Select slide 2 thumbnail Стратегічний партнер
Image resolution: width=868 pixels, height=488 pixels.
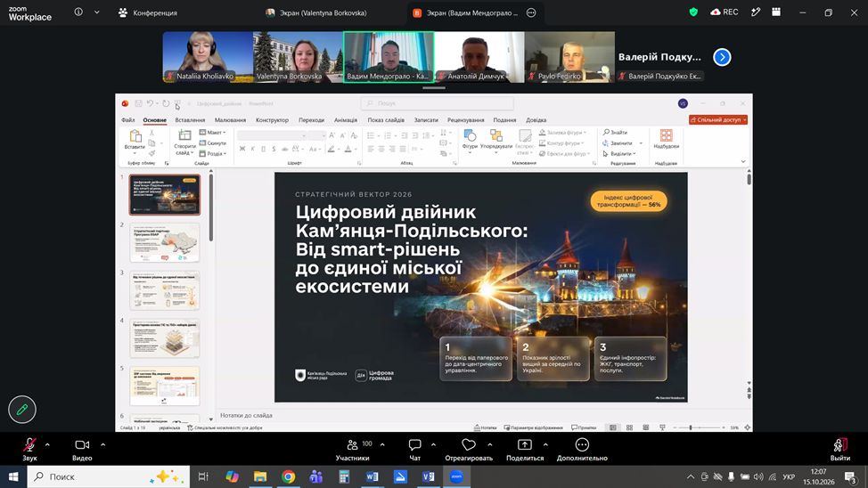pyautogui.click(x=164, y=242)
